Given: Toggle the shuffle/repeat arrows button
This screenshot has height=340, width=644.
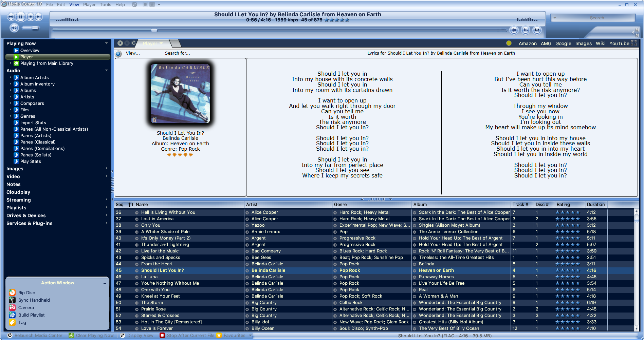Looking at the screenshot, I should point(514,30).
